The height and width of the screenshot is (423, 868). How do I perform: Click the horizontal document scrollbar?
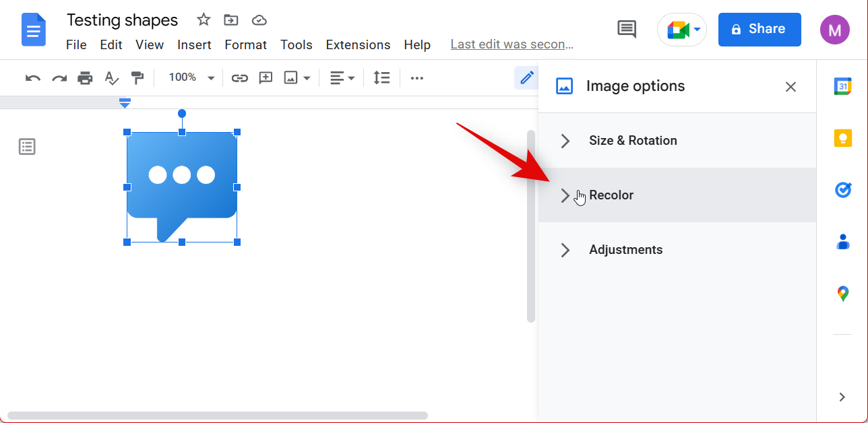coord(218,416)
